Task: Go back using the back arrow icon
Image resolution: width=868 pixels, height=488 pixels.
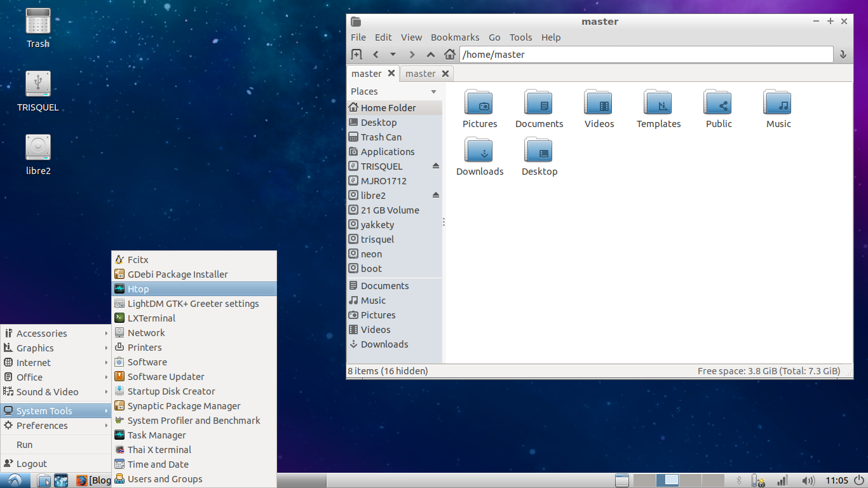Action: pos(376,54)
